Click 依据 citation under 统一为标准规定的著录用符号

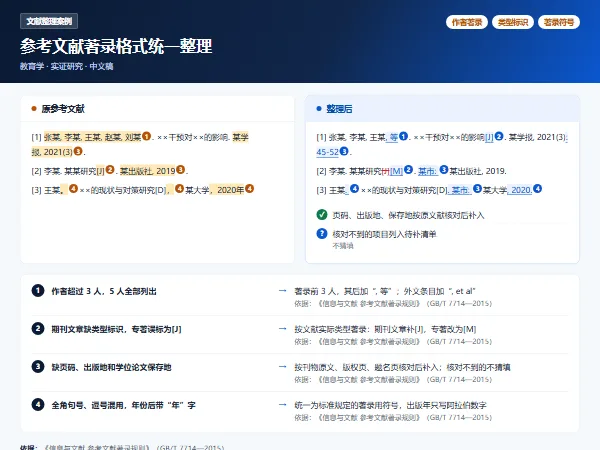(x=393, y=417)
